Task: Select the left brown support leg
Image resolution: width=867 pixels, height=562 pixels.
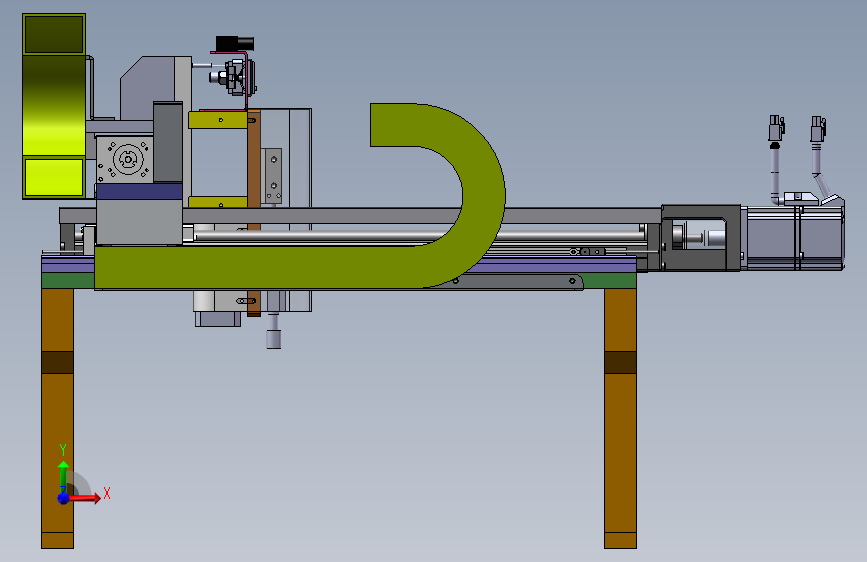Action: click(x=58, y=418)
